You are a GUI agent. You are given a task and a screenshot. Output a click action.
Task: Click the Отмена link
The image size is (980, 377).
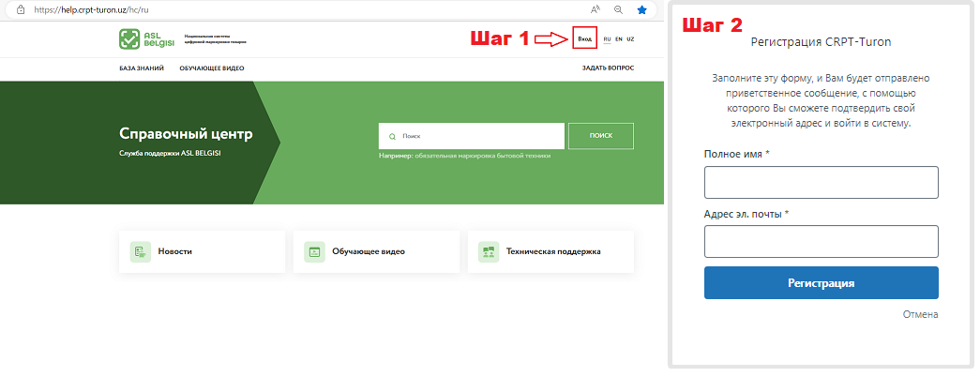click(x=921, y=314)
